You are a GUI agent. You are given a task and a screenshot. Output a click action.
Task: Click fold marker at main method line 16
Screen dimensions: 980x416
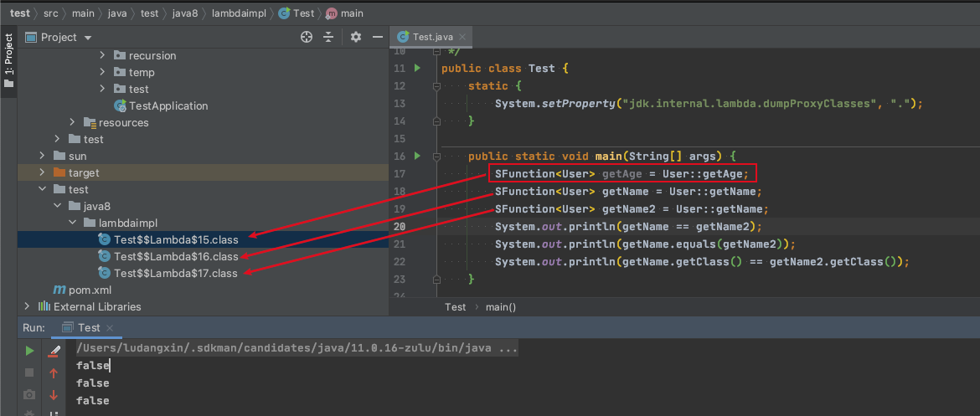436,156
